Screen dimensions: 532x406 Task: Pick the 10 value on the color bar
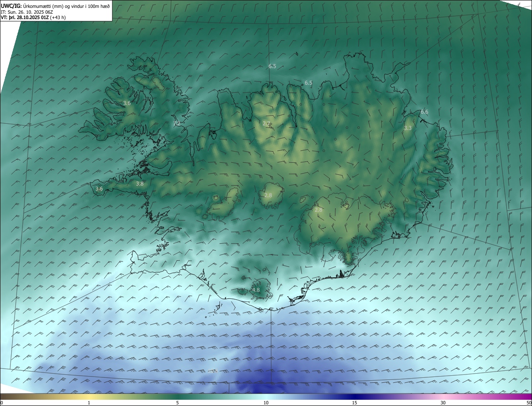coord(266,403)
